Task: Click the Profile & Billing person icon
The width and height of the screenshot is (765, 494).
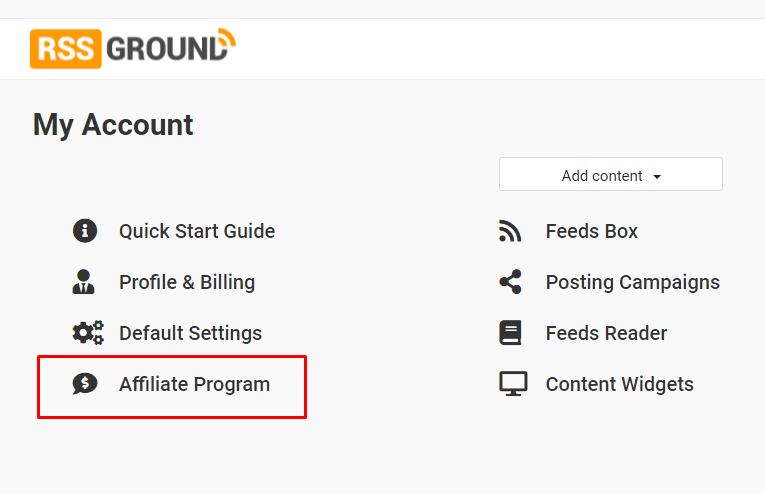Action: click(x=83, y=281)
